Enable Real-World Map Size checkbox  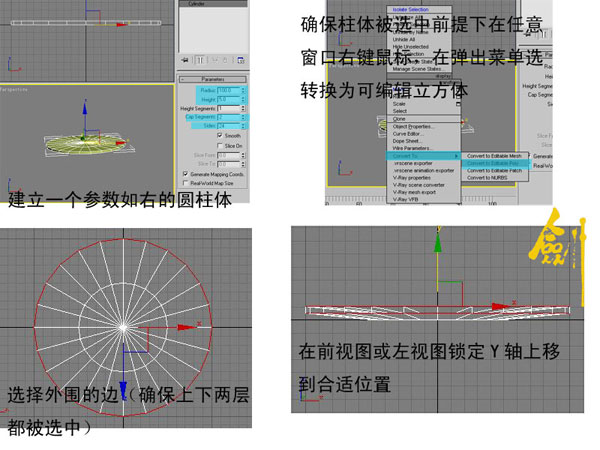[x=185, y=183]
